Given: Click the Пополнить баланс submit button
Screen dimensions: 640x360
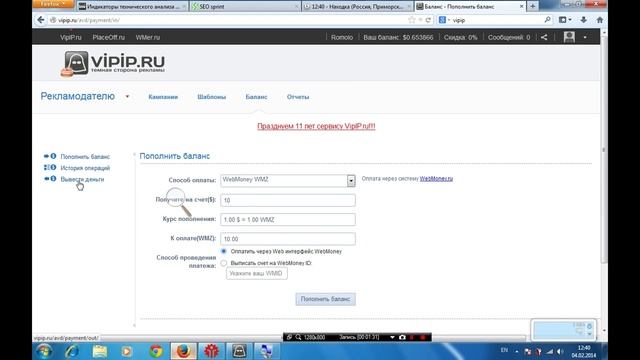Looking at the screenshot, I should tap(325, 299).
